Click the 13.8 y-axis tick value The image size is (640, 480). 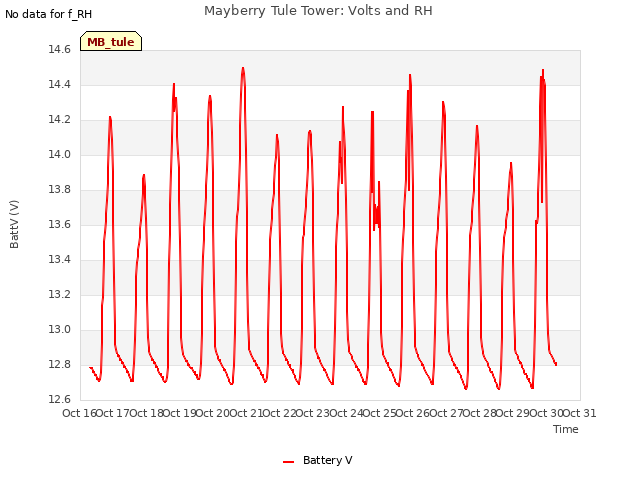60,190
